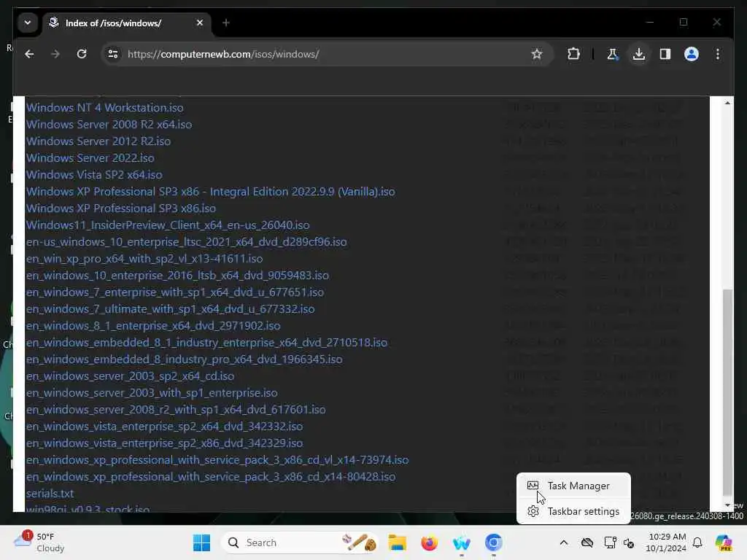
Task: Open en_win_xp_pro_x64_with_sp2 iso link
Action: pos(144,259)
